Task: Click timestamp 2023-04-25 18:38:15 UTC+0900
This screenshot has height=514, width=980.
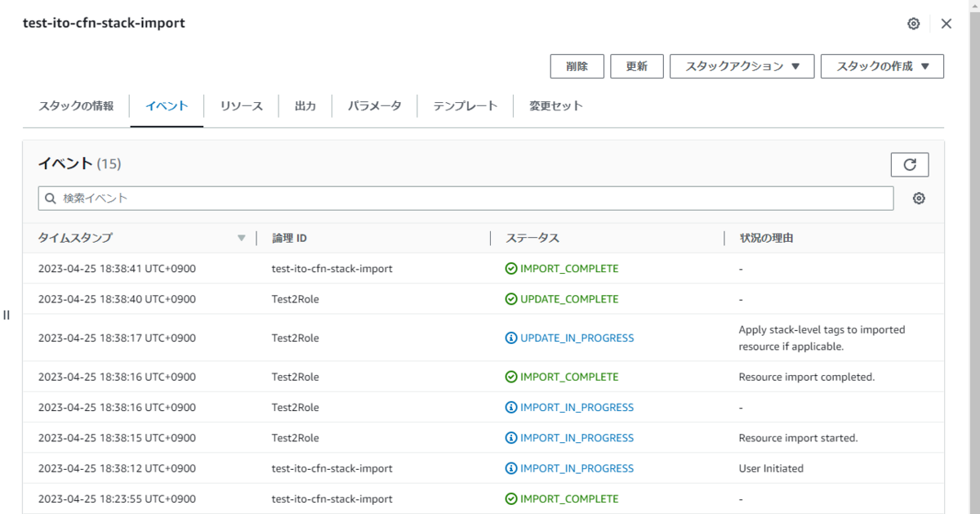Action: click(x=117, y=438)
